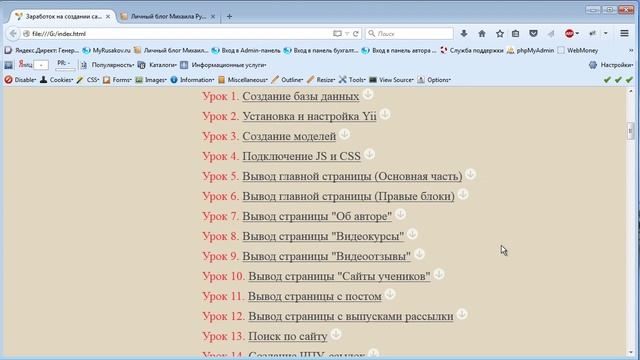Open the Firefox hamburger menu
Image resolution: width=640 pixels, height=360 pixels.
624,33
